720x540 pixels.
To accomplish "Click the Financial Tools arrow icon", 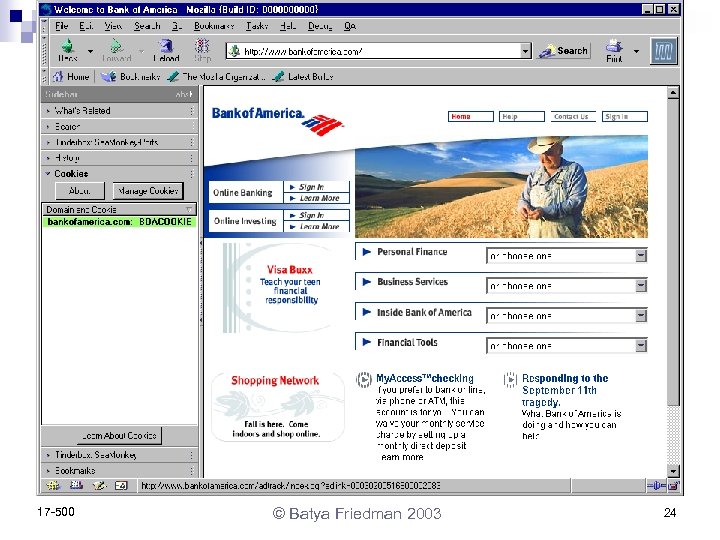I will (x=366, y=342).
